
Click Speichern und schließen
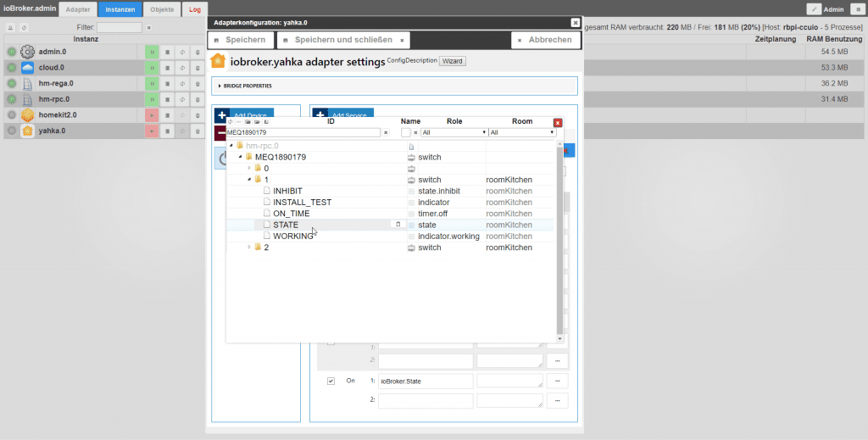(x=344, y=40)
